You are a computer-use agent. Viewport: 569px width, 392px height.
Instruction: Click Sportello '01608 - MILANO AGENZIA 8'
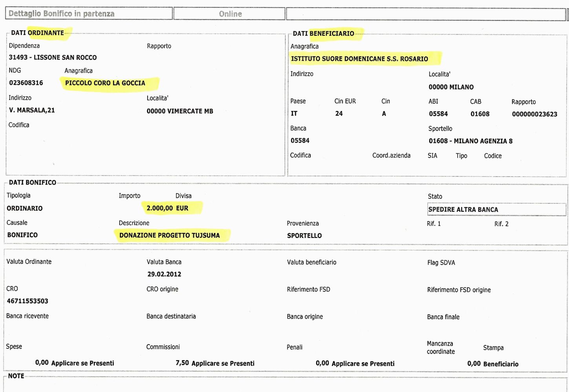(x=471, y=141)
